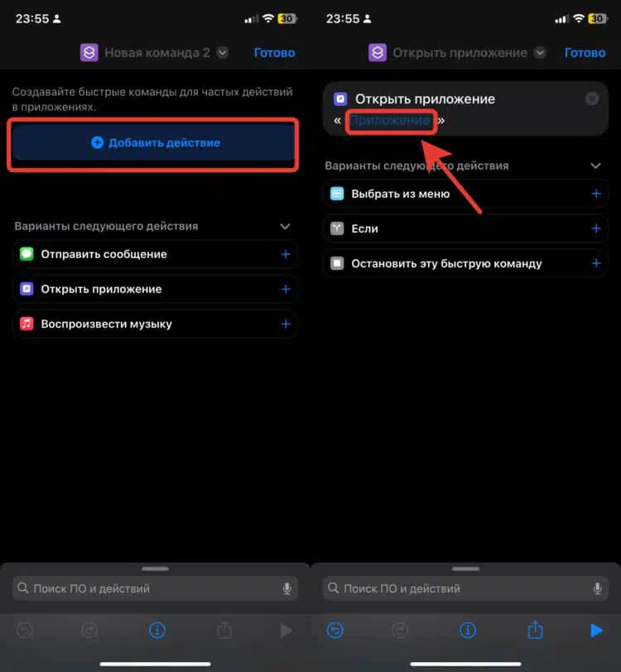
Task: Undo last change in right bottom toolbar
Action: pyautogui.click(x=335, y=631)
